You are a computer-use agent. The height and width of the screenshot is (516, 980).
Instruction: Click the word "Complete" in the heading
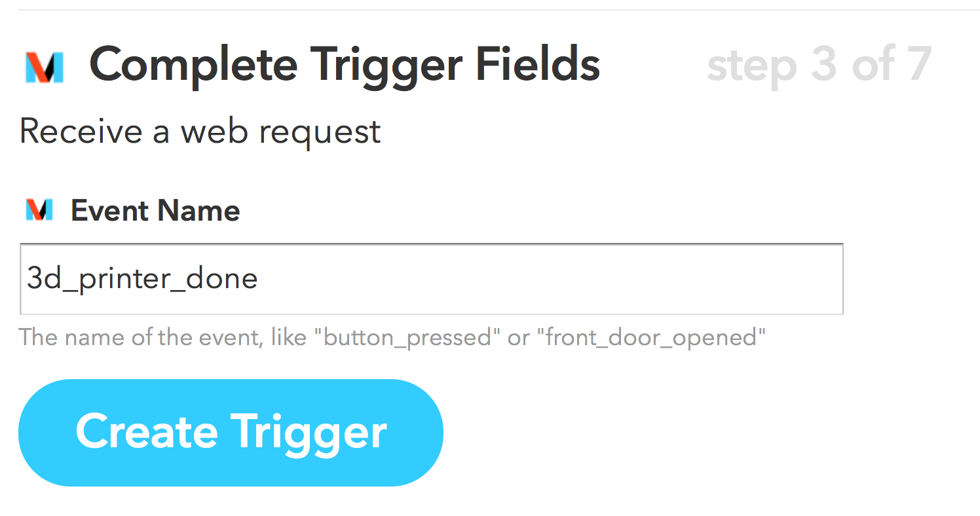[x=193, y=65]
